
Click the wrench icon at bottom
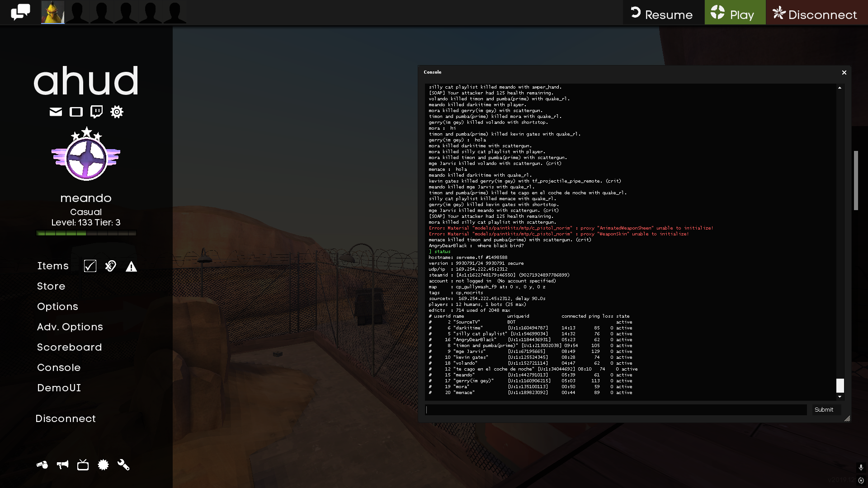tap(123, 465)
